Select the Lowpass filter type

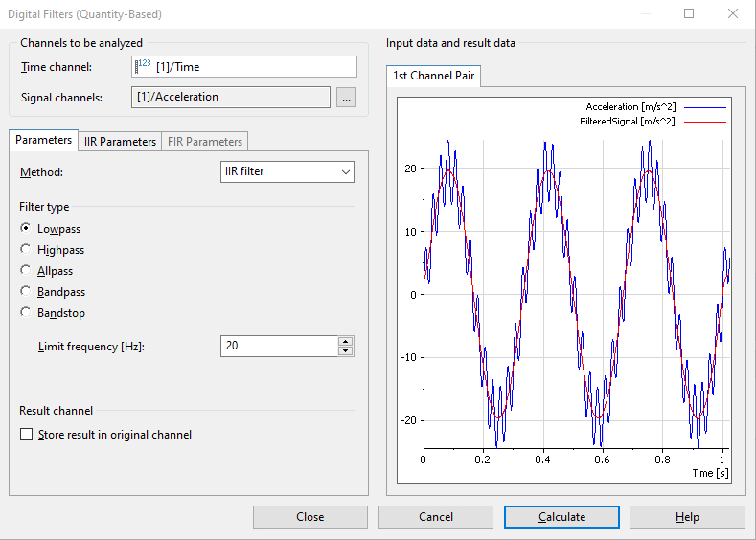click(26, 229)
